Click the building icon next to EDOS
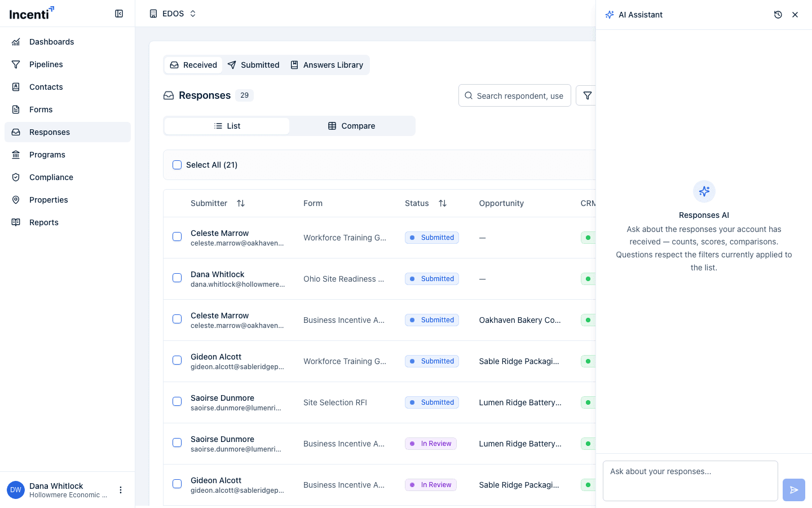The height and width of the screenshot is (508, 812). 153,14
